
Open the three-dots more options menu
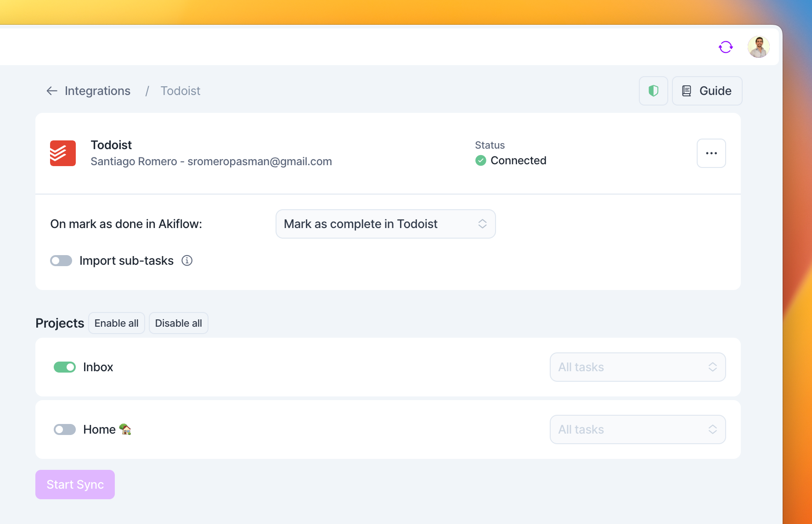711,153
